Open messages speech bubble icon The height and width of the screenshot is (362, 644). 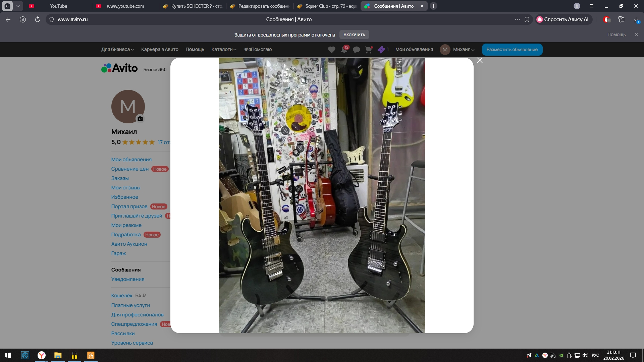357,50
